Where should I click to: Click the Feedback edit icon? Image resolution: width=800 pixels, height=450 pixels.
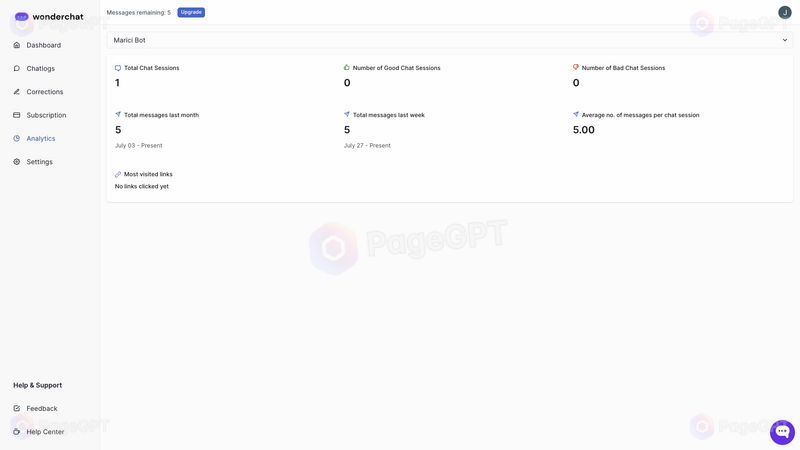tap(17, 408)
